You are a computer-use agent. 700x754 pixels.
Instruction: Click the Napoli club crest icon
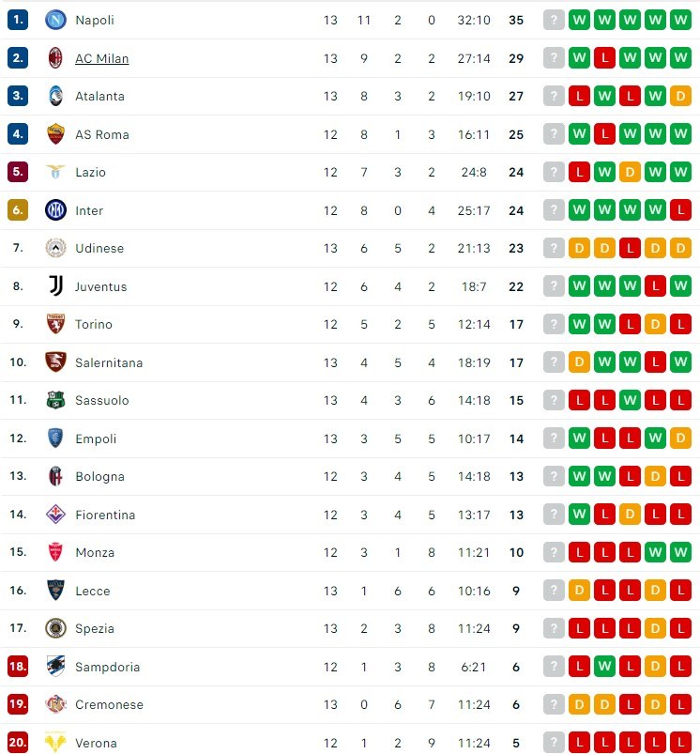point(55,20)
